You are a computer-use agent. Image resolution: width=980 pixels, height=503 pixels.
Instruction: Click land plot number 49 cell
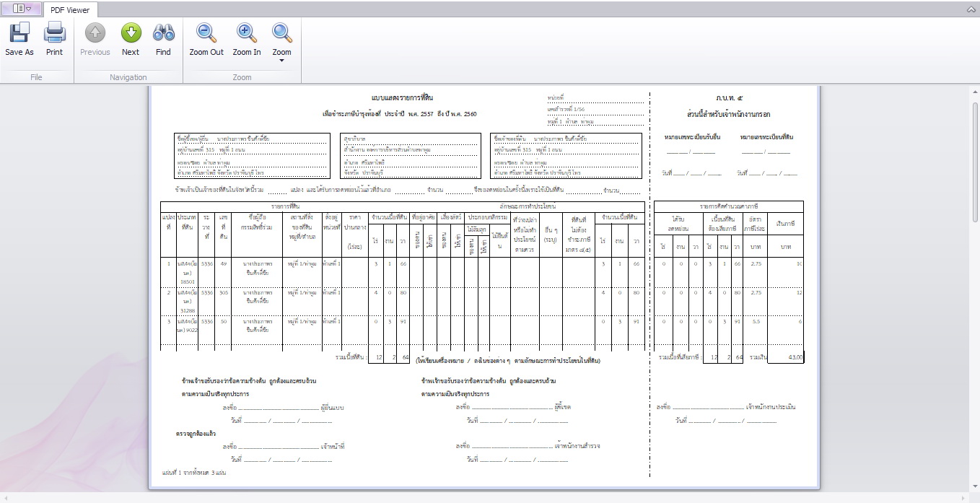tap(224, 264)
